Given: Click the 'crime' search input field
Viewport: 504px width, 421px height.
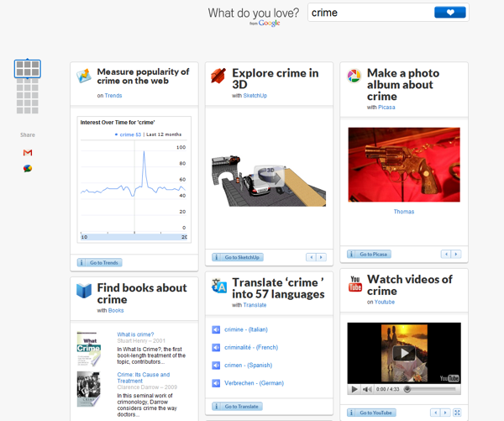Looking at the screenshot, I should [368, 13].
